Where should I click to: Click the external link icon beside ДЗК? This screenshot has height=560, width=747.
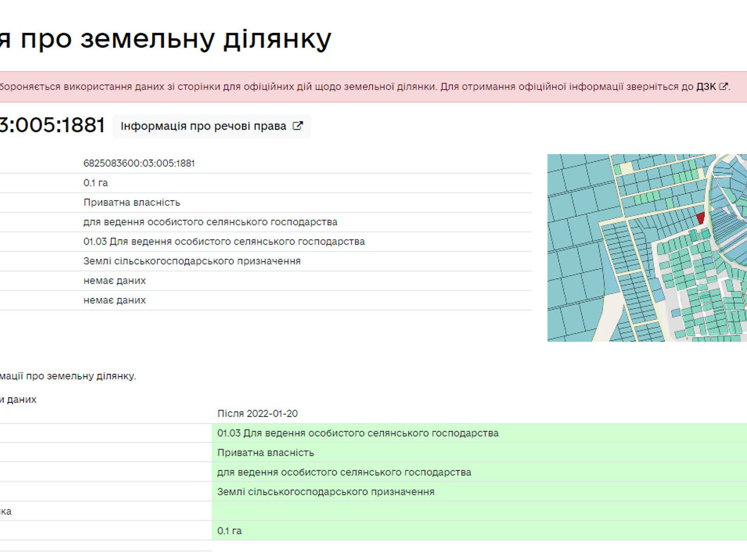723,86
